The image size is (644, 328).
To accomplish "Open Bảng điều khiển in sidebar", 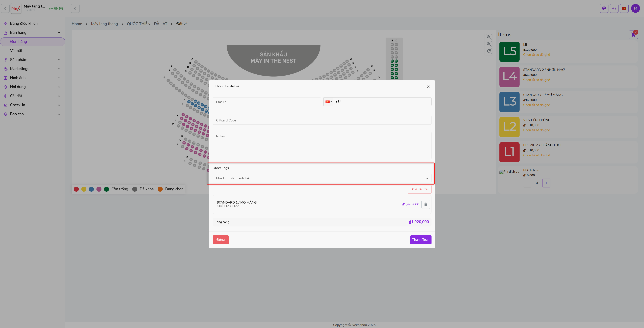I will click(x=24, y=23).
